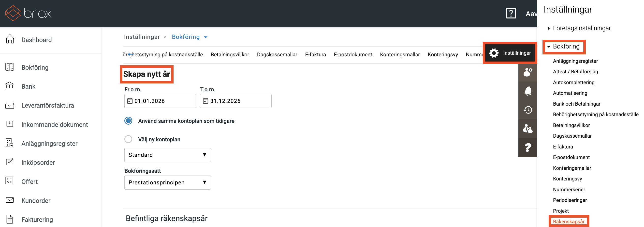Click the Inställningar gear icon

[494, 53]
